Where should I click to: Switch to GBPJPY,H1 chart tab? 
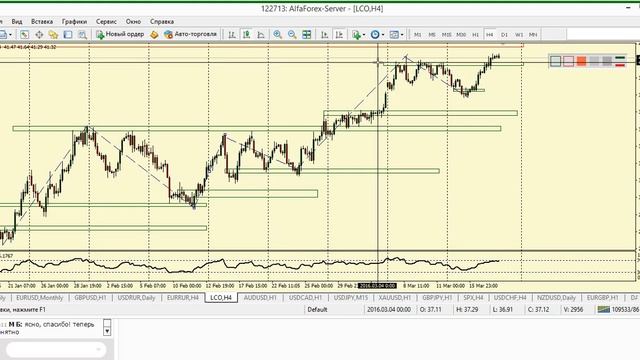(x=438, y=298)
